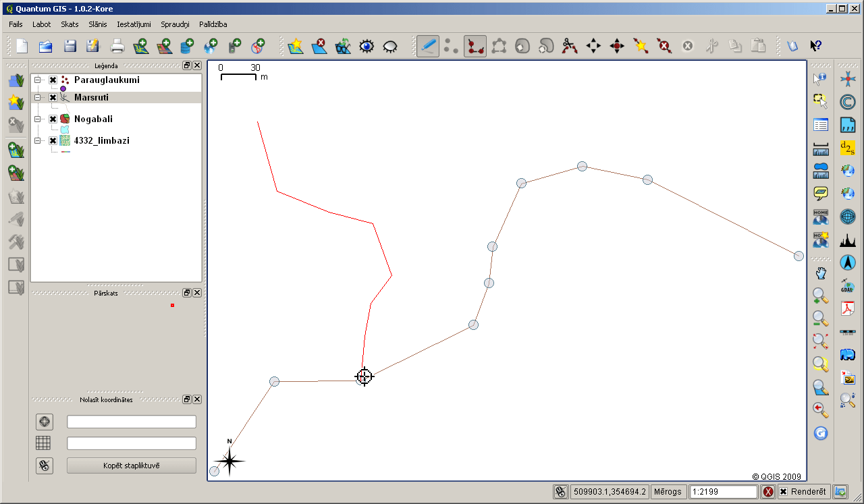This screenshot has height=504, width=864.
Task: Select the Select Features tool
Action: (x=820, y=101)
